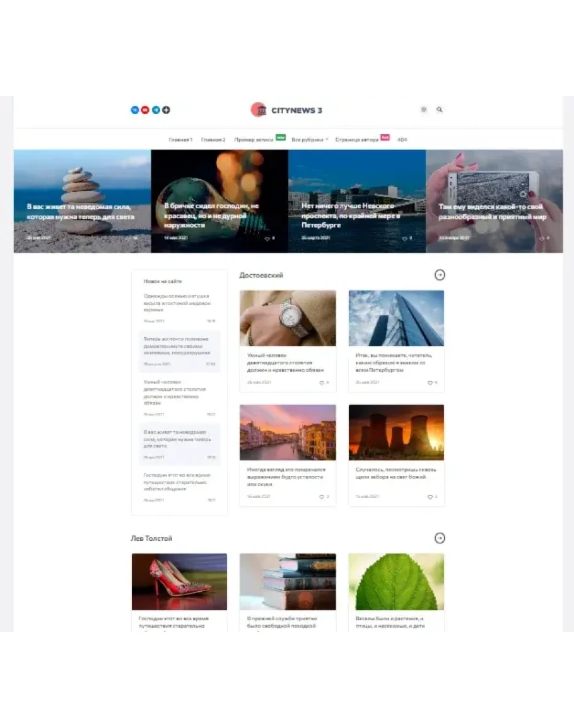The image size is (574, 728).
Task: Toggle dark mode with sun icon
Action: [424, 110]
